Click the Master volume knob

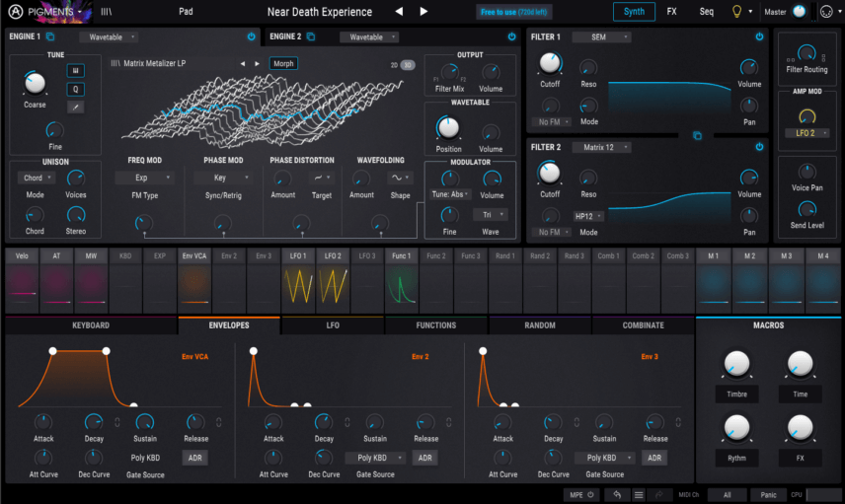[x=800, y=11]
